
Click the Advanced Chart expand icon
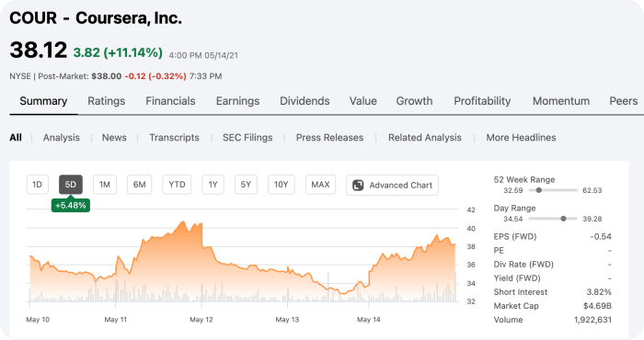click(x=358, y=186)
